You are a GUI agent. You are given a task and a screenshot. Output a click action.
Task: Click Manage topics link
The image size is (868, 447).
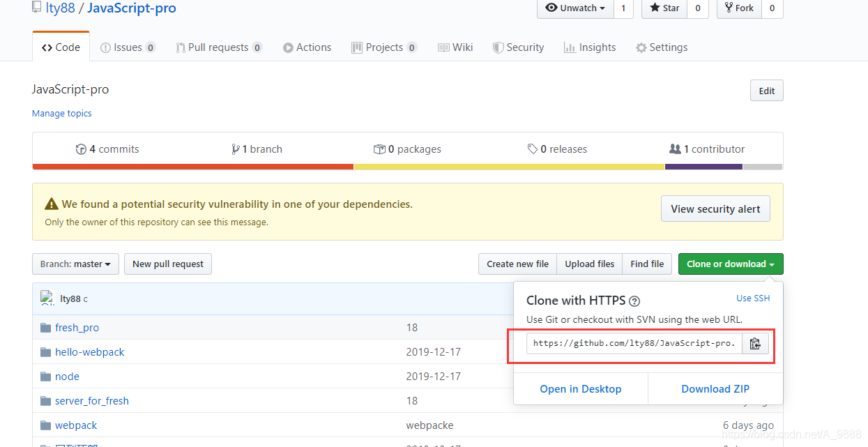(61, 113)
